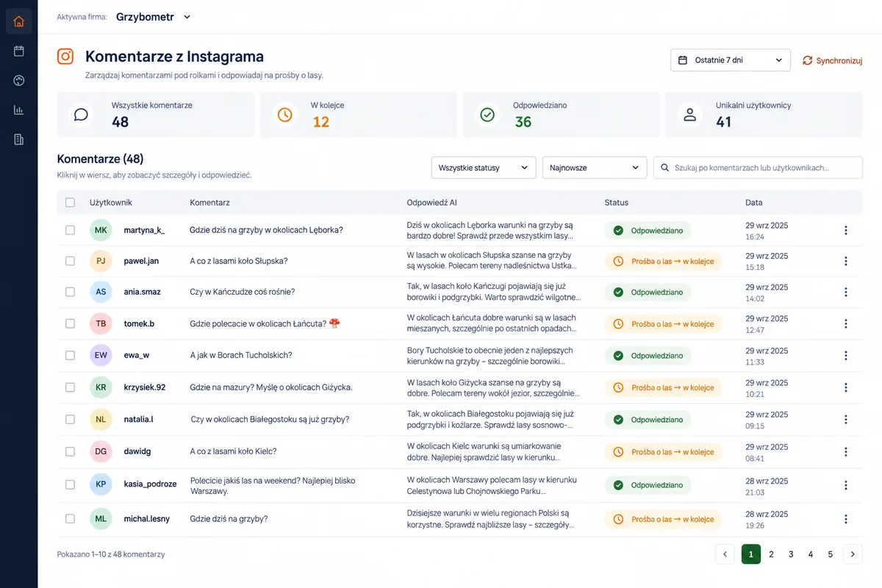Check the box for dawidg row

pos(70,451)
